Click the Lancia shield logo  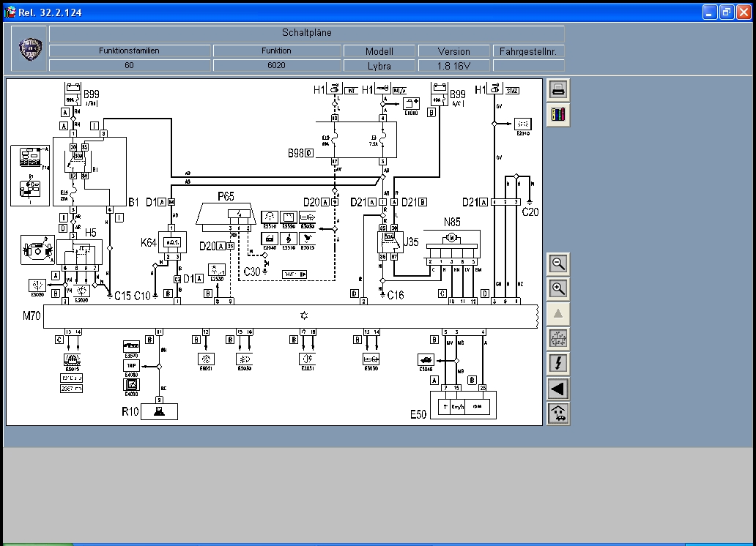[x=30, y=50]
